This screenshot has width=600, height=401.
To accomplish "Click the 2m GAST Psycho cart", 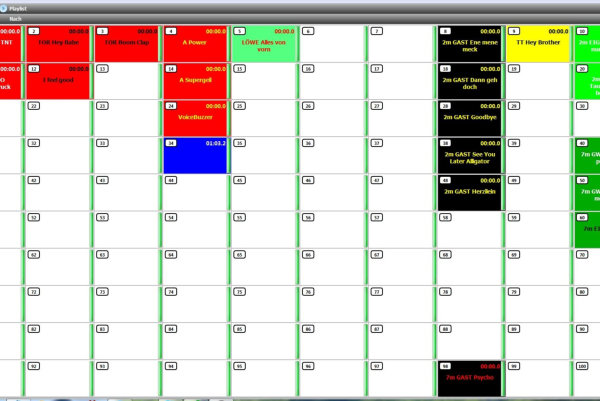I will [470, 378].
